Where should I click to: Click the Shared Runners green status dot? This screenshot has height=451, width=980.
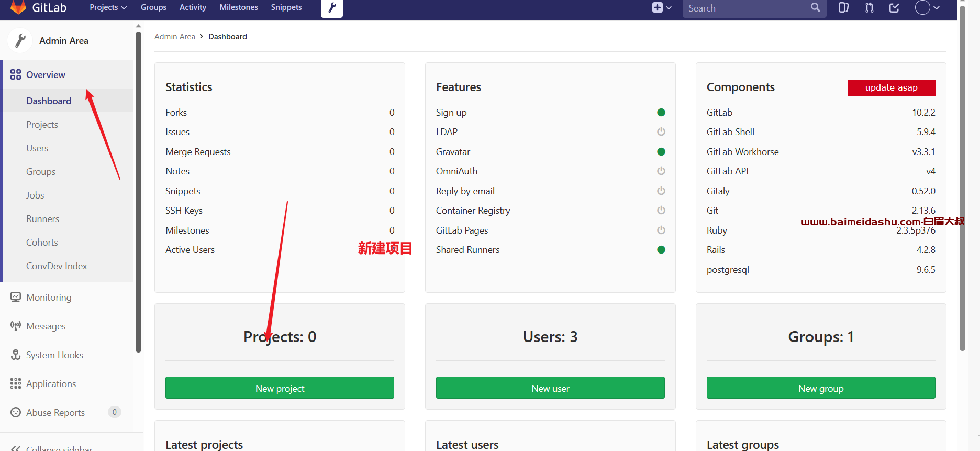pos(661,249)
